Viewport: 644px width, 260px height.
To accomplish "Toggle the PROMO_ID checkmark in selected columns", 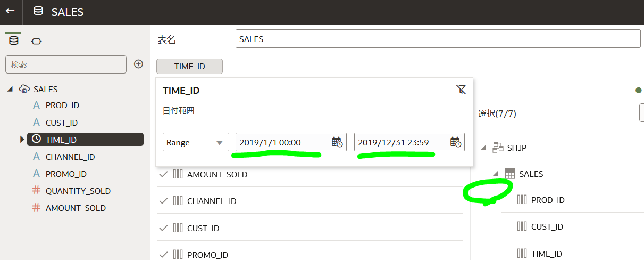I will pyautogui.click(x=164, y=255).
